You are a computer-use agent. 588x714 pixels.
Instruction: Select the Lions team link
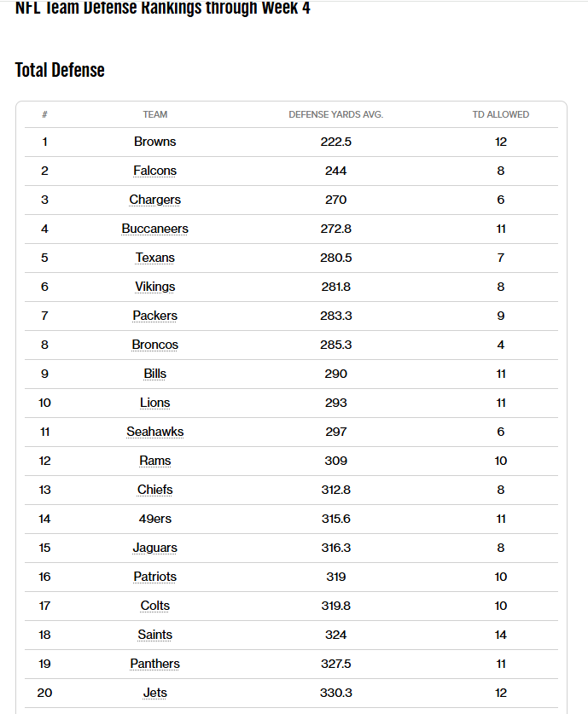155,403
